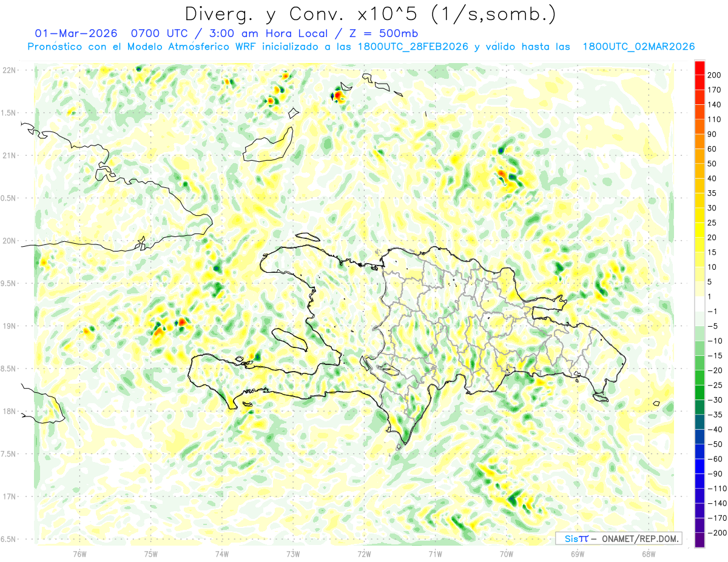Click the '71W' longitude axis label
This screenshot has height=562, width=728.
point(435,554)
